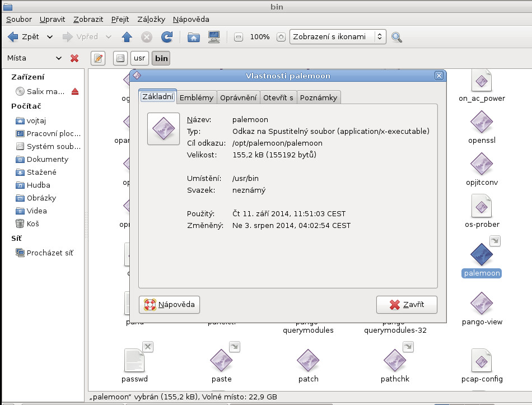532x405 pixels.
Task: Select the Dokumenty folder in the sidebar
Action: click(47, 159)
